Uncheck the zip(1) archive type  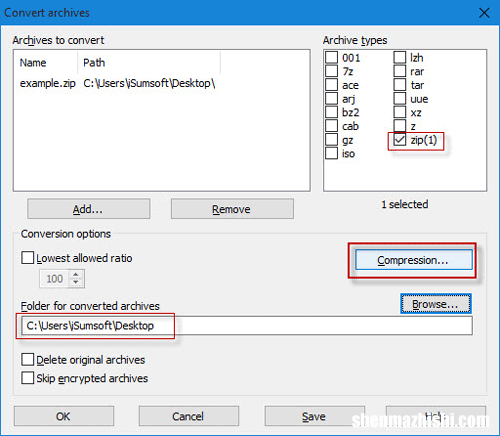pyautogui.click(x=399, y=140)
